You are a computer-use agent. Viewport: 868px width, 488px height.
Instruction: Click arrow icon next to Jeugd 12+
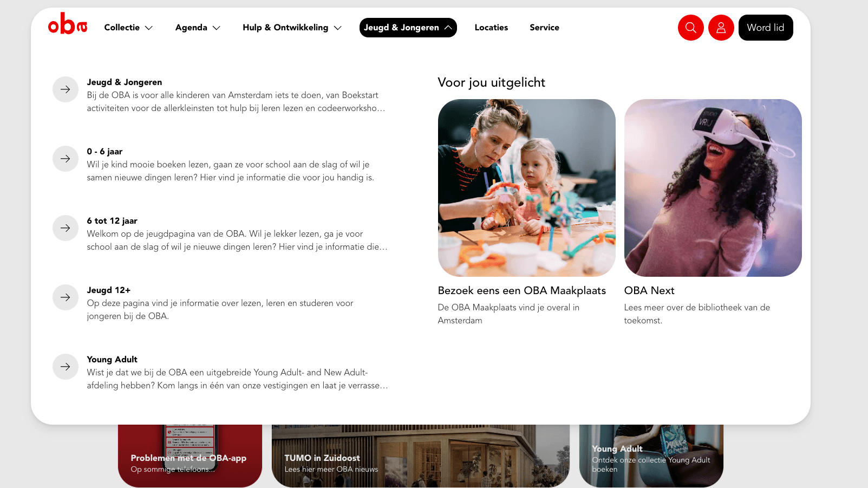pos(66,297)
